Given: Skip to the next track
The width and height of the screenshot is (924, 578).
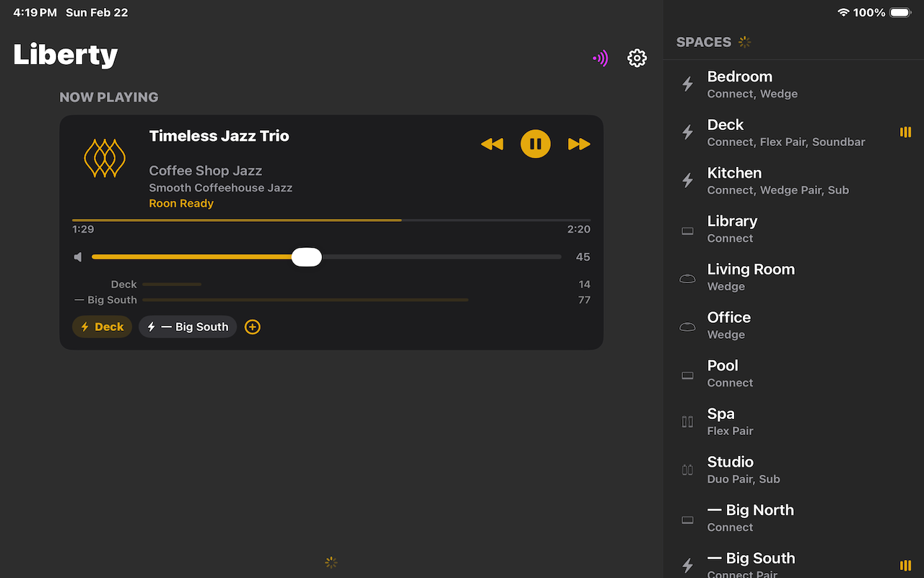Looking at the screenshot, I should tap(579, 144).
